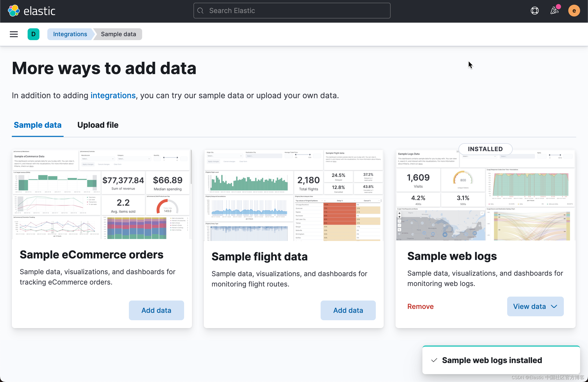Click the View data chevron arrow
The width and height of the screenshot is (588, 382).
[x=554, y=306]
